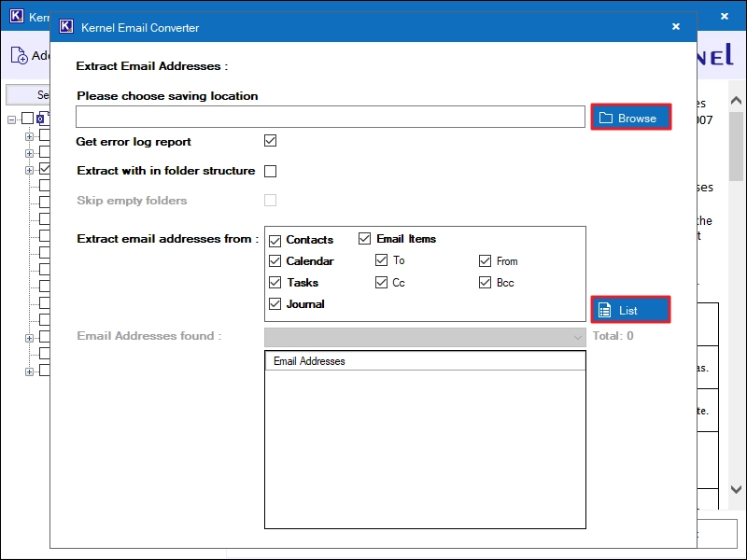
Task: Toggle the root folder checkbox in background tree
Action: point(28,119)
